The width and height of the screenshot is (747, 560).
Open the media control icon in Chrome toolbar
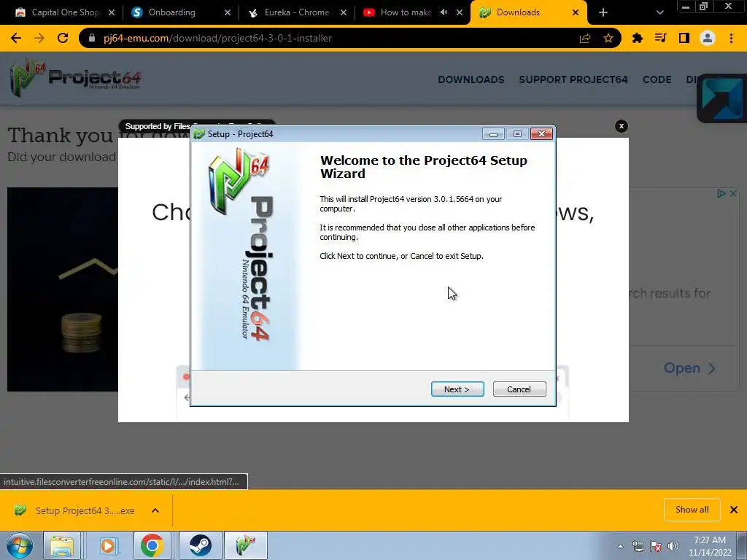(x=661, y=38)
